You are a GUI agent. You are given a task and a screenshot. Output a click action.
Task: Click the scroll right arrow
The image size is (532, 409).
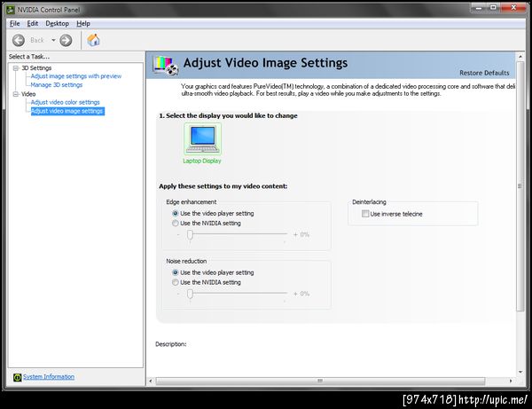tap(511, 381)
